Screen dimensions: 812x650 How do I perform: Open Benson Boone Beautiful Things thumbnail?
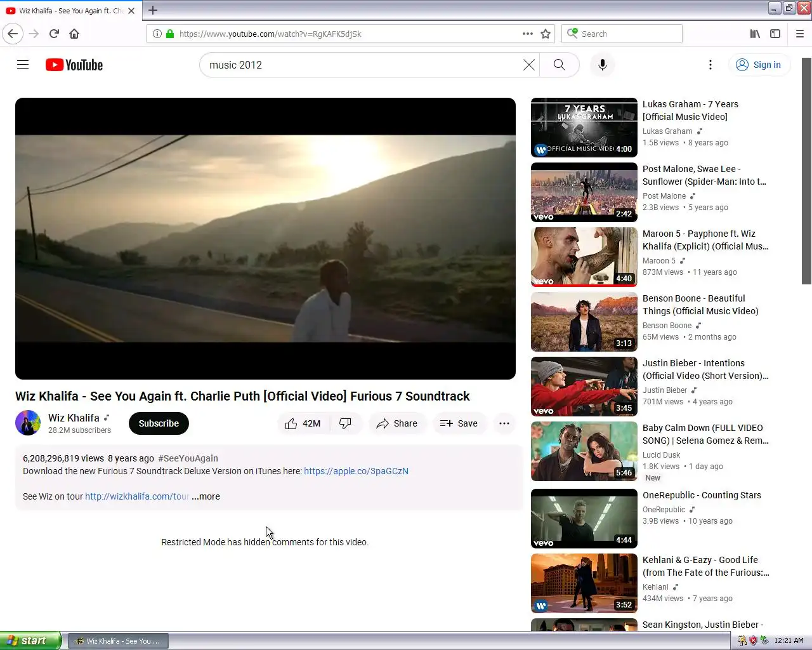584,322
